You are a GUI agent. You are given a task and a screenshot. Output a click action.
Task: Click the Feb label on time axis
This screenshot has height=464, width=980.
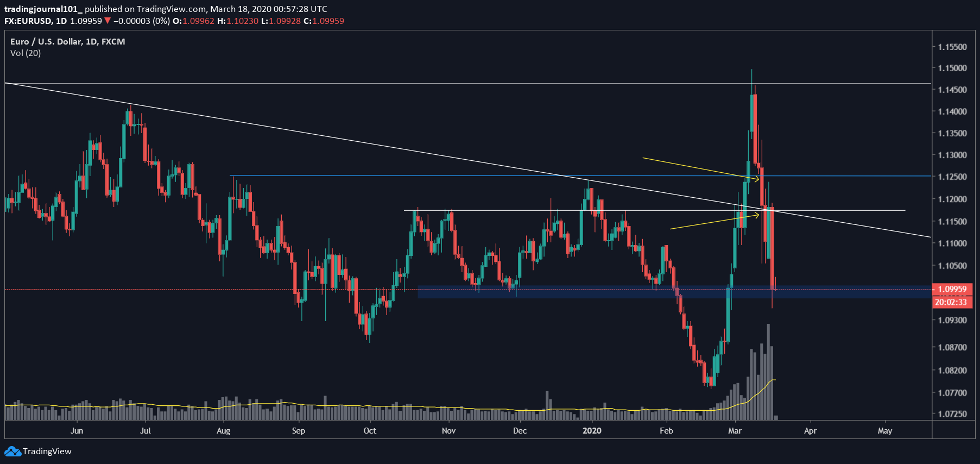click(666, 430)
